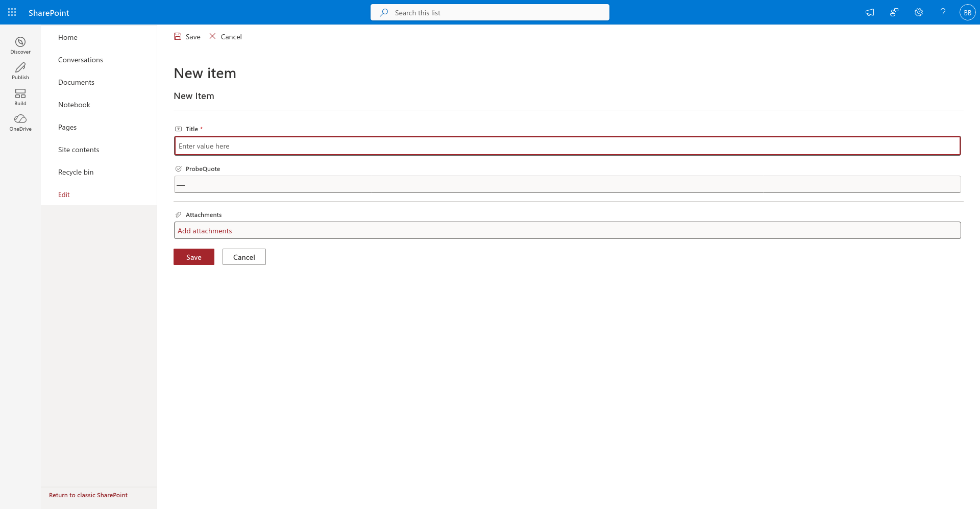Open Documents in site navigation
Image resolution: width=980 pixels, height=509 pixels.
76,82
